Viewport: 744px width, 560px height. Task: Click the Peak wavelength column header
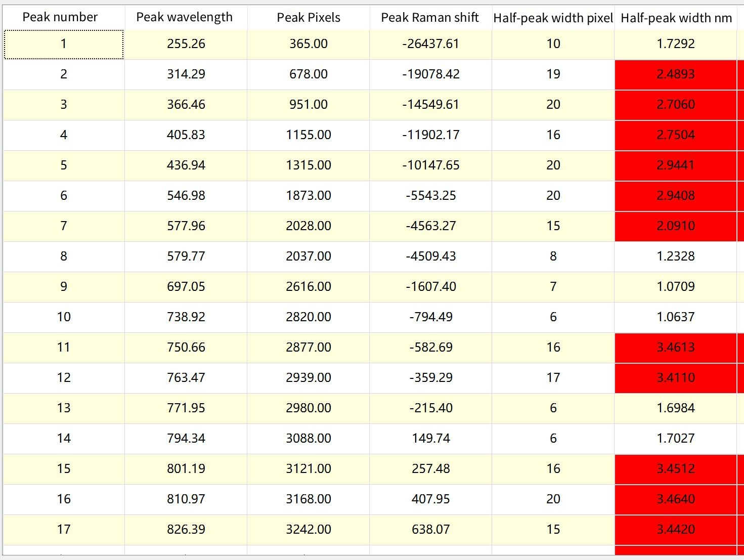click(185, 17)
